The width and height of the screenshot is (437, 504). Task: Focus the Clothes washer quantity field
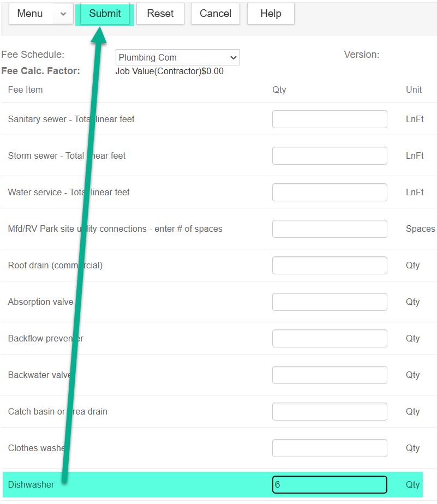point(330,448)
